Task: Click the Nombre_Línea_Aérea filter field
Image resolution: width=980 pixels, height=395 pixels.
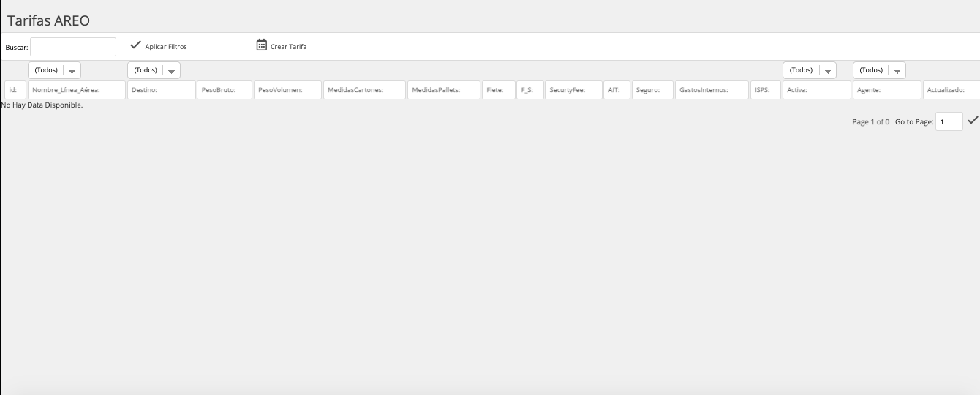Action: click(x=77, y=90)
